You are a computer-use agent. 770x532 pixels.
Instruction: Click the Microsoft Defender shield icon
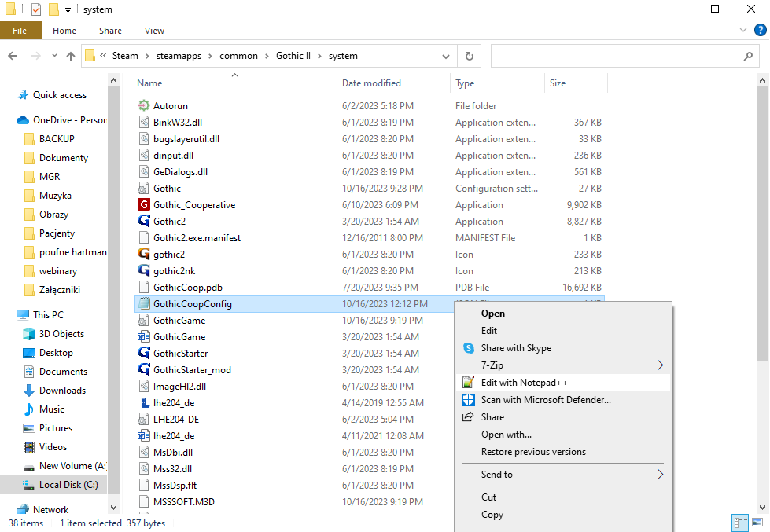tap(469, 400)
